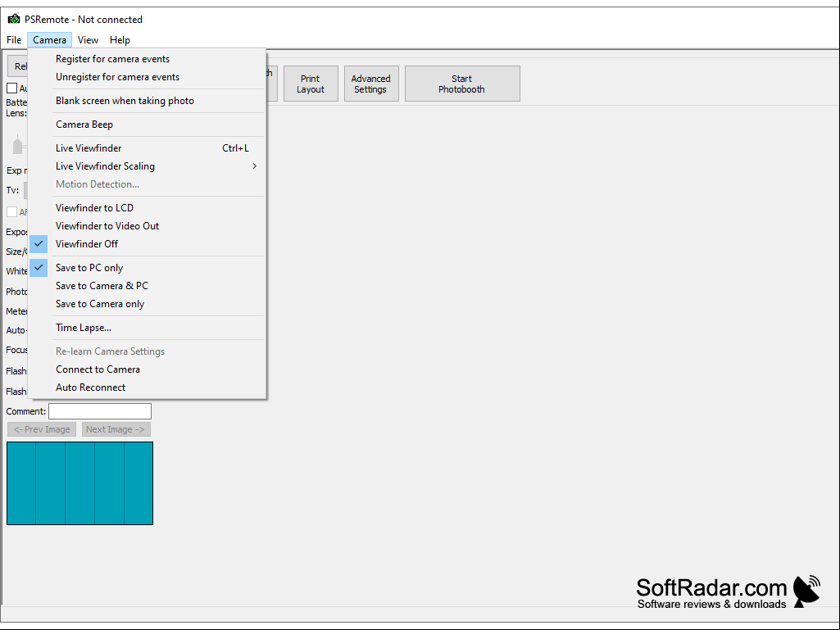Image resolution: width=840 pixels, height=630 pixels.
Task: Expand the Live Viewfinder Scaling submenu
Action: (x=148, y=166)
